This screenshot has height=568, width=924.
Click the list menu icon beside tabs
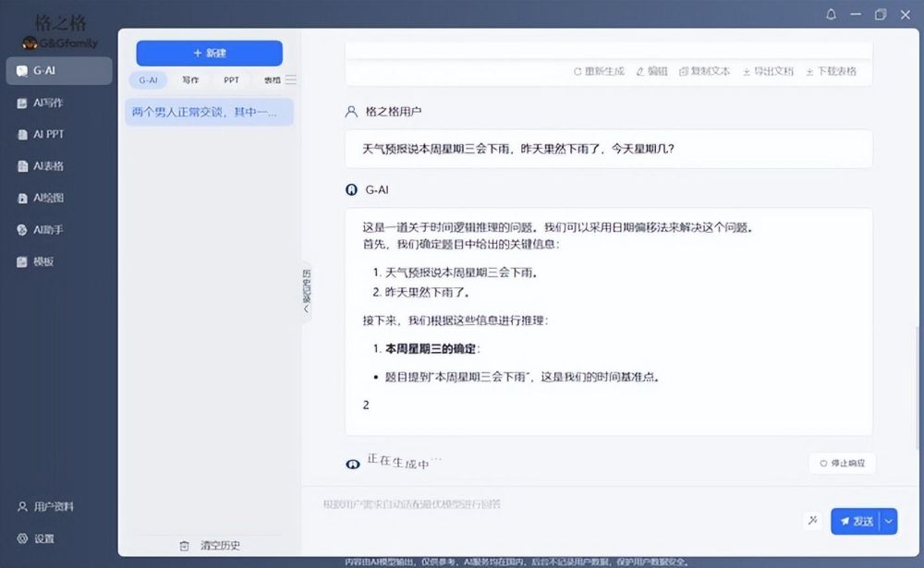pyautogui.click(x=290, y=79)
